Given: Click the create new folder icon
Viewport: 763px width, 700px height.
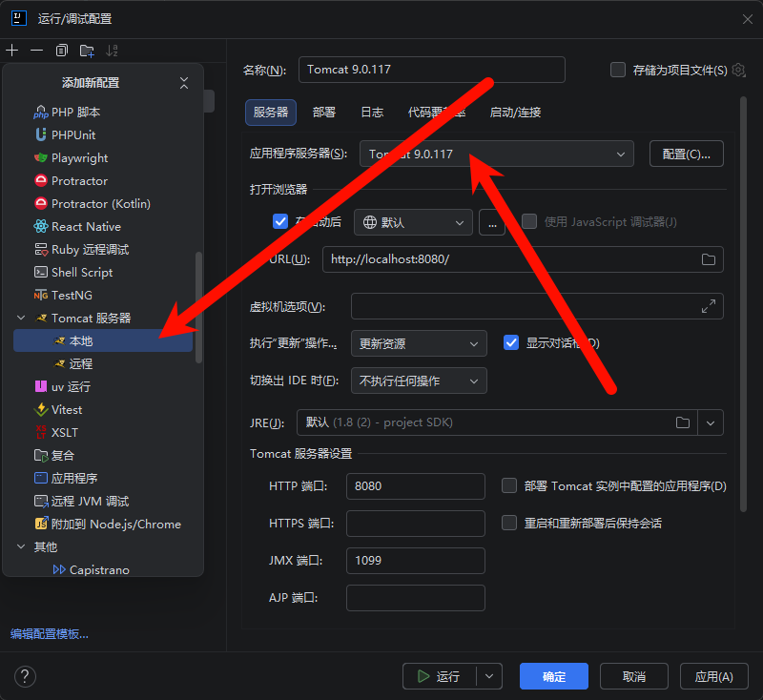Looking at the screenshot, I should (x=87, y=51).
